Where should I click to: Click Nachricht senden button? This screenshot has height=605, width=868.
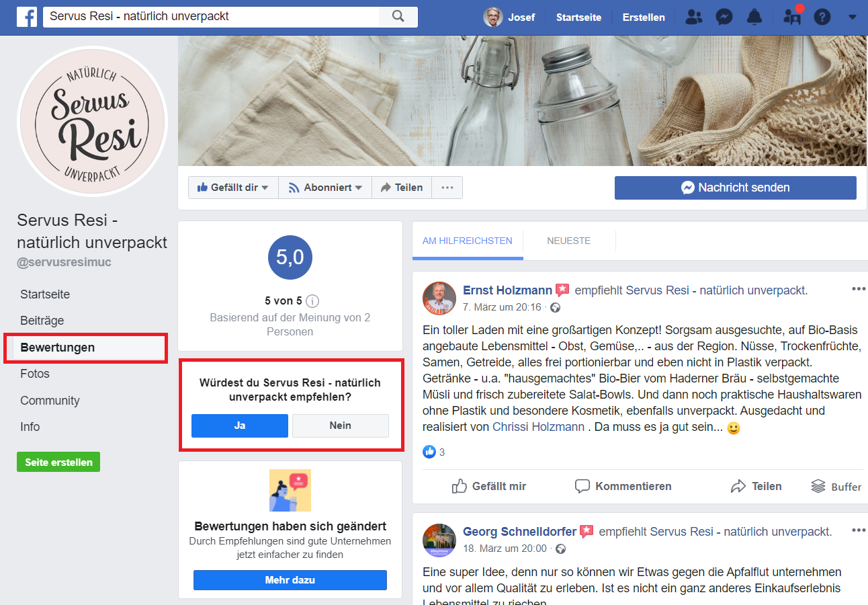736,188
